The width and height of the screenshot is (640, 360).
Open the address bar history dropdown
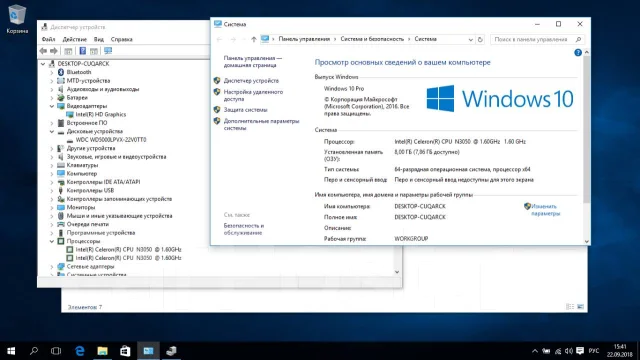pos(471,40)
